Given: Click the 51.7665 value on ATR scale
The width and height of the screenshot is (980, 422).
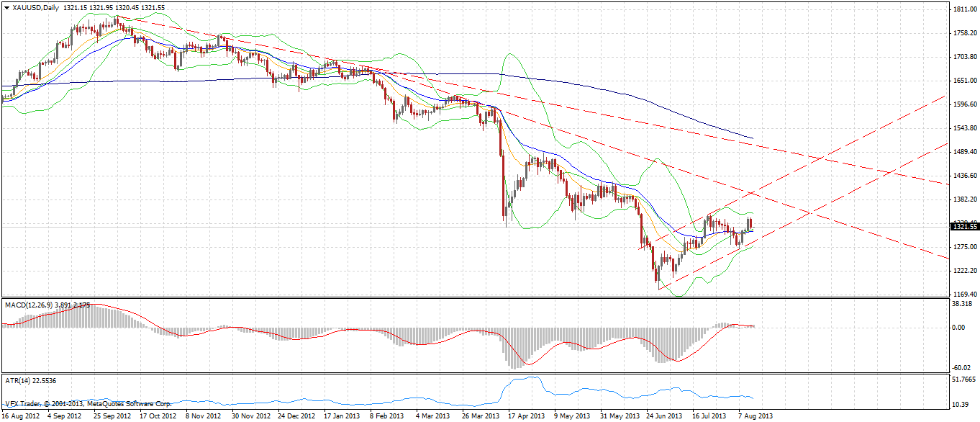Looking at the screenshot, I should [x=963, y=379].
